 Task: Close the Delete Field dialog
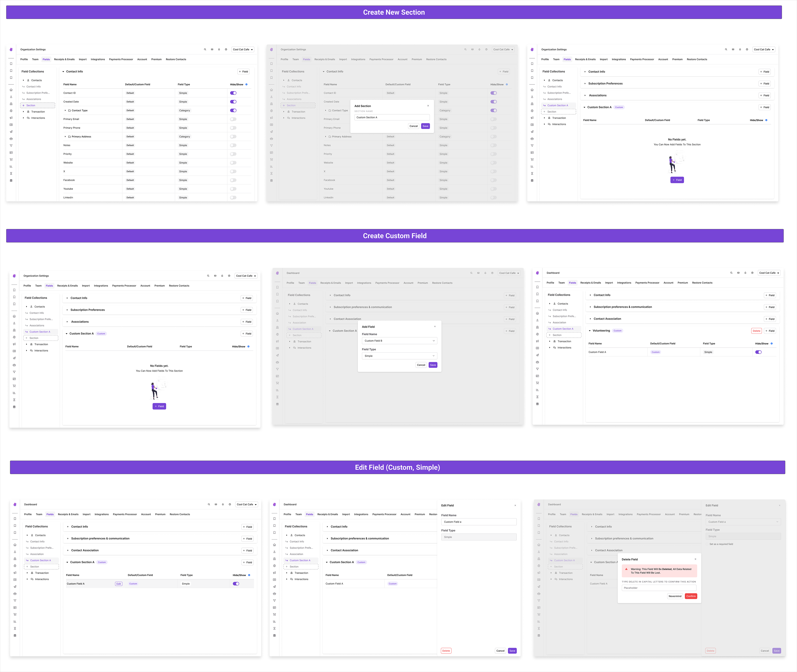695,559
